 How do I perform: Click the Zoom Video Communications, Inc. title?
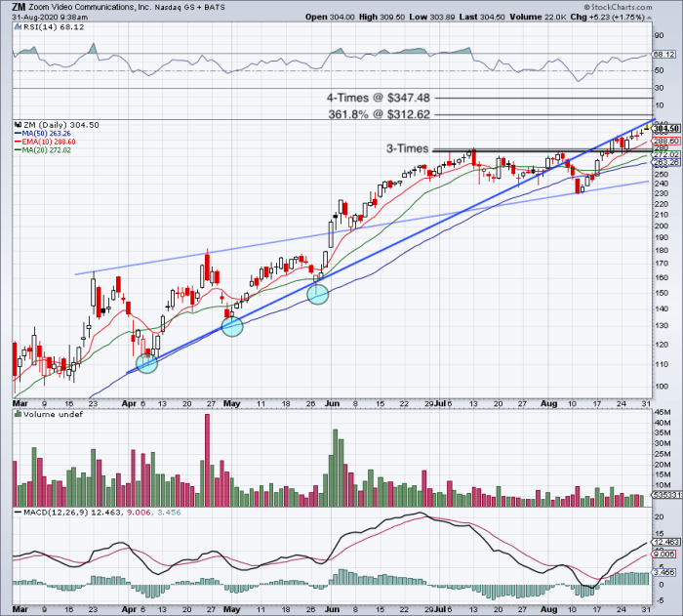pyautogui.click(x=90, y=7)
